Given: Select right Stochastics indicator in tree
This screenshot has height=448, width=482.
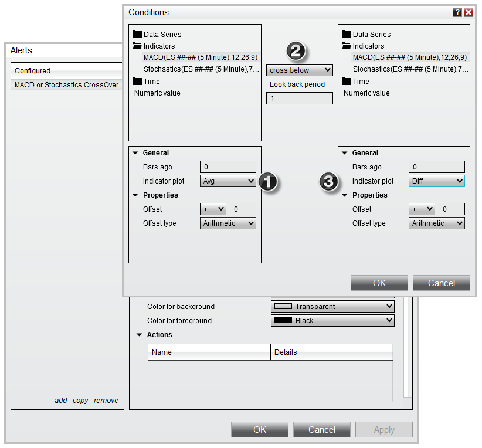Looking at the screenshot, I should pyautogui.click(x=410, y=69).
